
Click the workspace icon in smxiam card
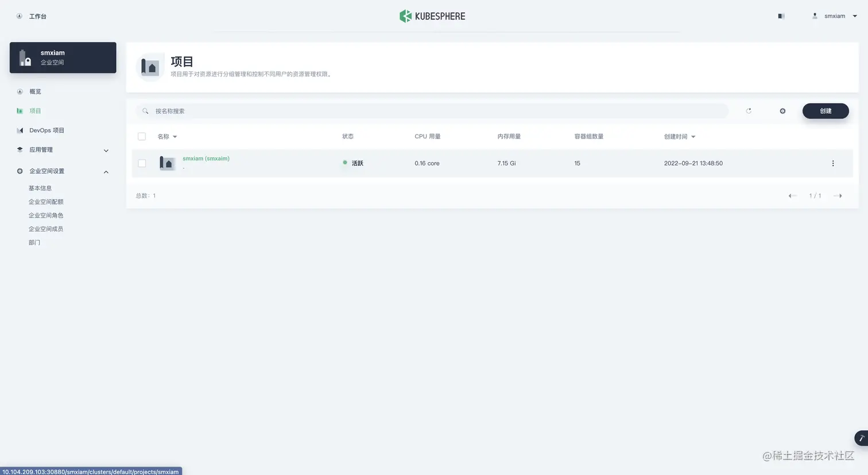[25, 57]
